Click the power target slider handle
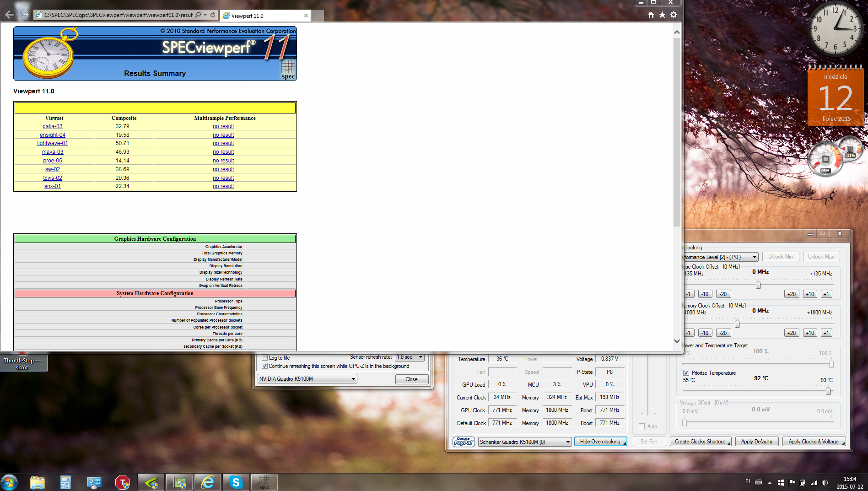Viewport: 868px width, 491px height. 831,364
